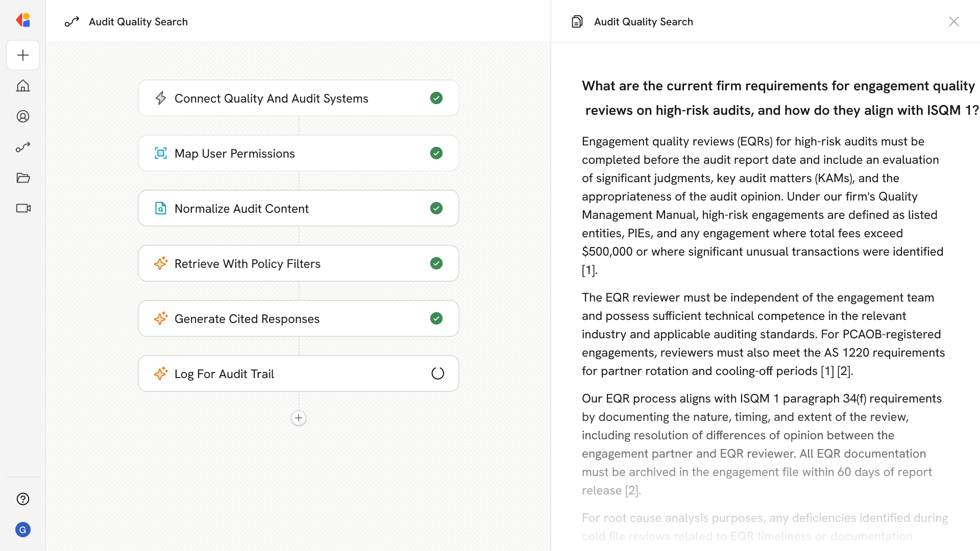Image resolution: width=980 pixels, height=551 pixels.
Task: Click the green check on Generate Cited Responses
Action: pos(436,318)
